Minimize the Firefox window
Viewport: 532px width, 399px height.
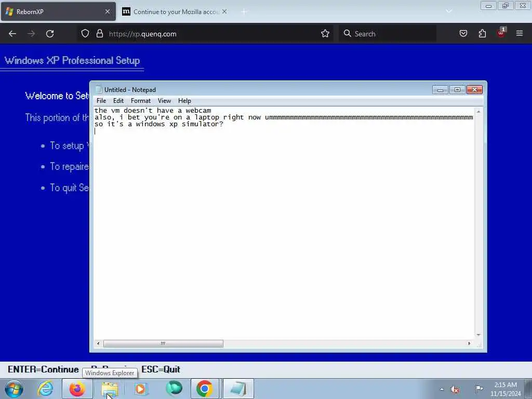[x=488, y=5]
